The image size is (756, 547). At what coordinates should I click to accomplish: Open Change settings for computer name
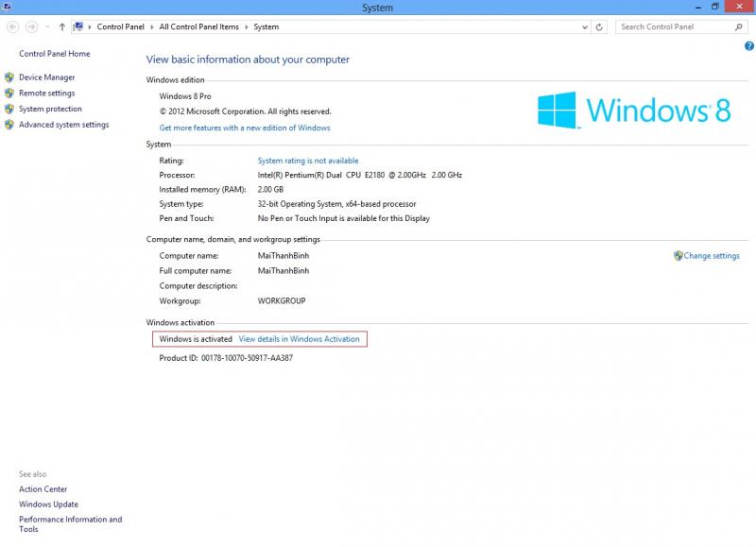(x=712, y=256)
